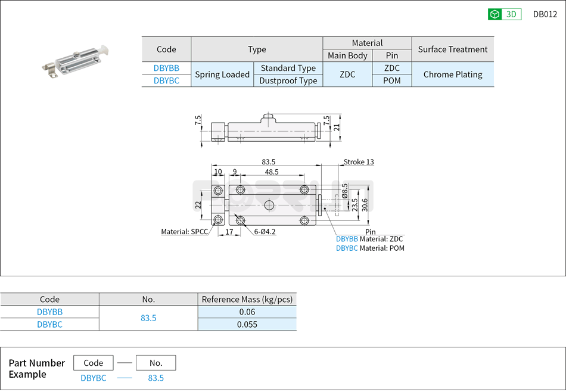Click DBYBB Material: ZDC note under the drawing

[x=369, y=238]
